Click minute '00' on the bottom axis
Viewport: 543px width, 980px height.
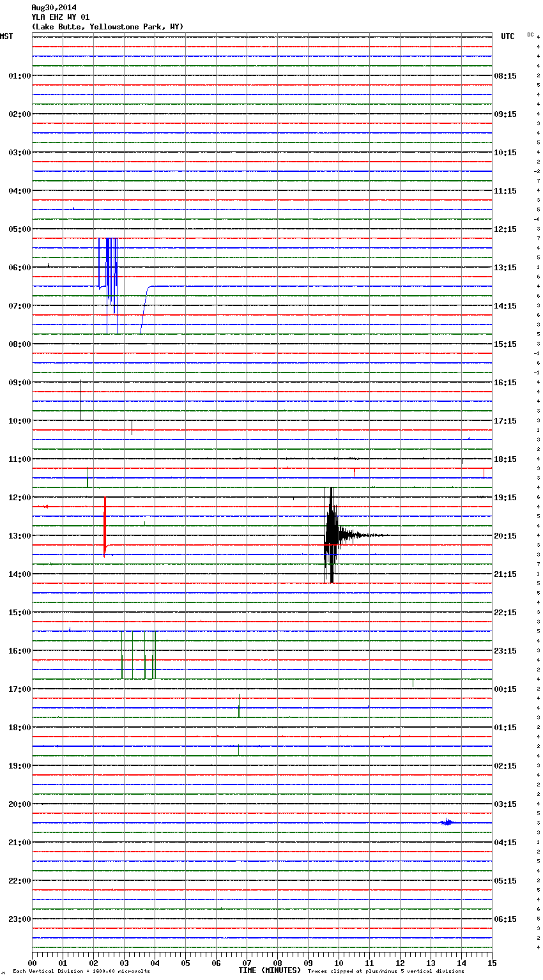click(x=32, y=963)
